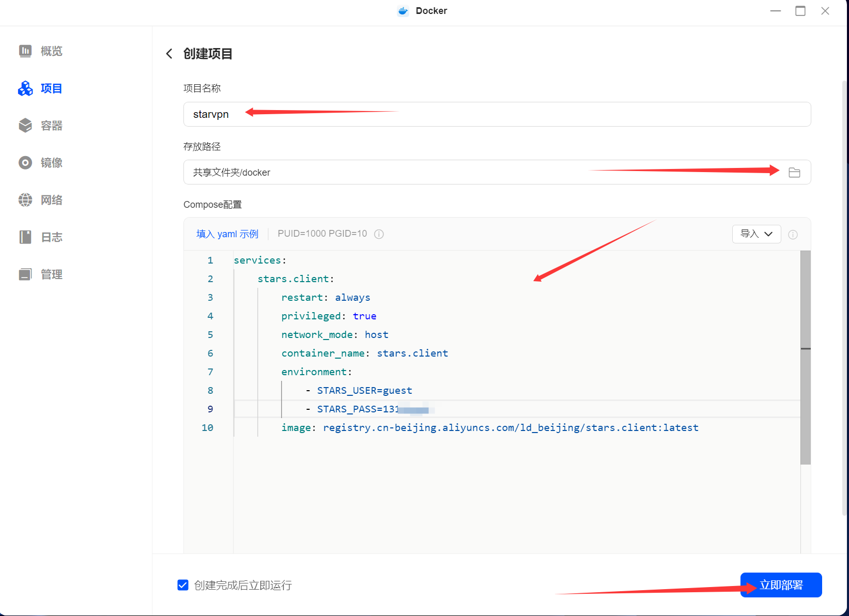849x616 pixels.
Task: Go to 镜像 images sidebar icon
Action: [25, 163]
